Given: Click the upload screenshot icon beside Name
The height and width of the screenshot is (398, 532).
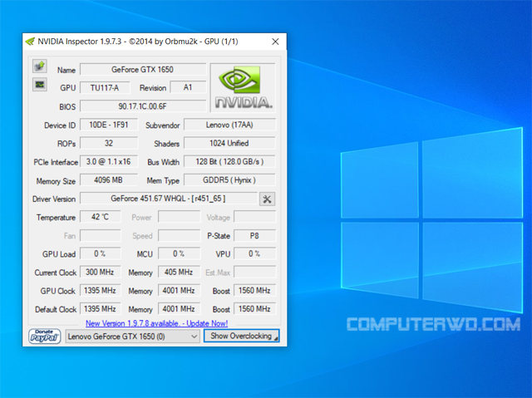Looking at the screenshot, I should [40, 66].
